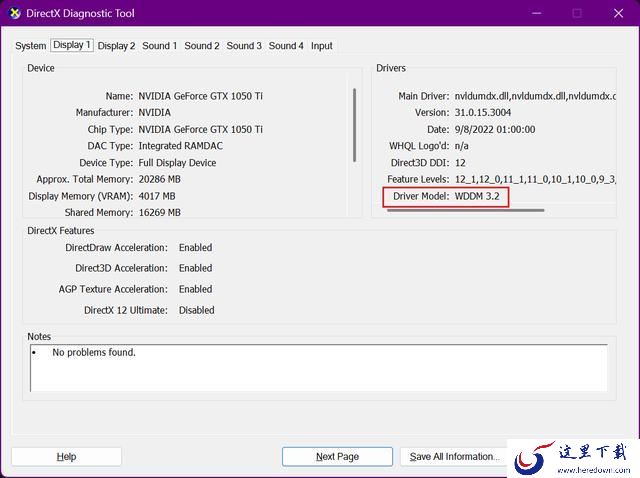Minimize the DirectX Diagnostic Tool window
640x478 pixels.
537,13
